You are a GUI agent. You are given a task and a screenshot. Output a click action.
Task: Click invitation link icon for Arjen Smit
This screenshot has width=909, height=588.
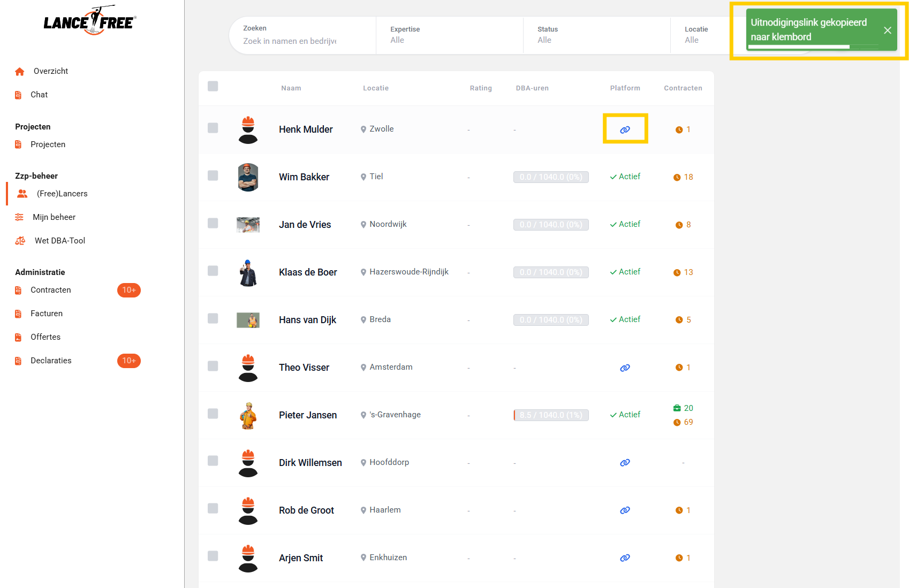pyautogui.click(x=625, y=558)
